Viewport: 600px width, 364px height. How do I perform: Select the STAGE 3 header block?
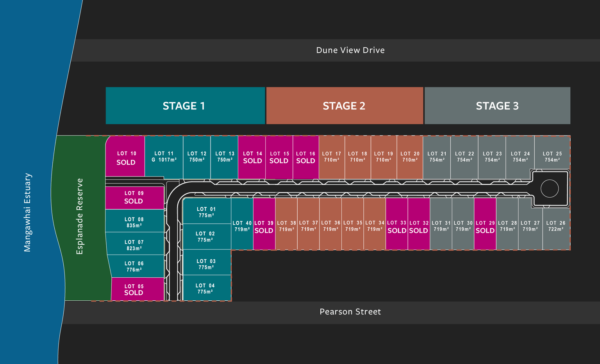[x=497, y=105]
